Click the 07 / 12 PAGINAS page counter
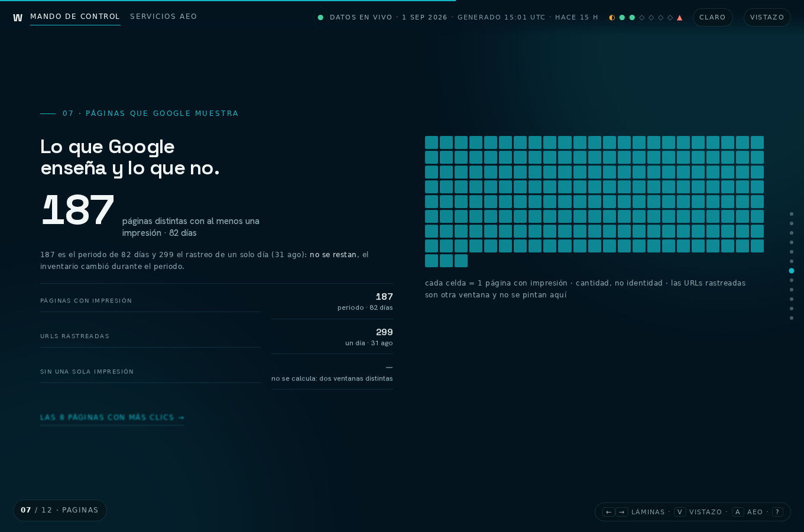The image size is (804, 532). [x=60, y=510]
